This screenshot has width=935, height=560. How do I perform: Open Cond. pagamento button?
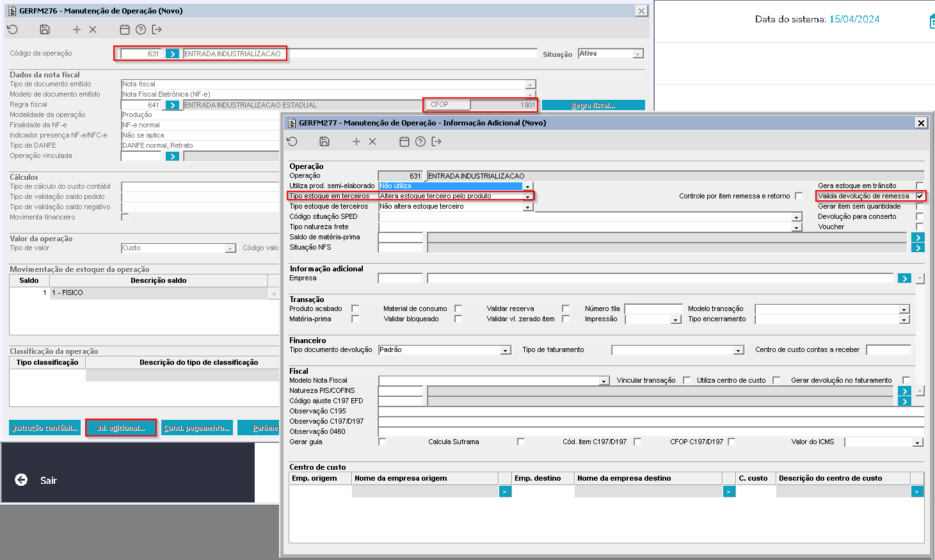coord(196,428)
